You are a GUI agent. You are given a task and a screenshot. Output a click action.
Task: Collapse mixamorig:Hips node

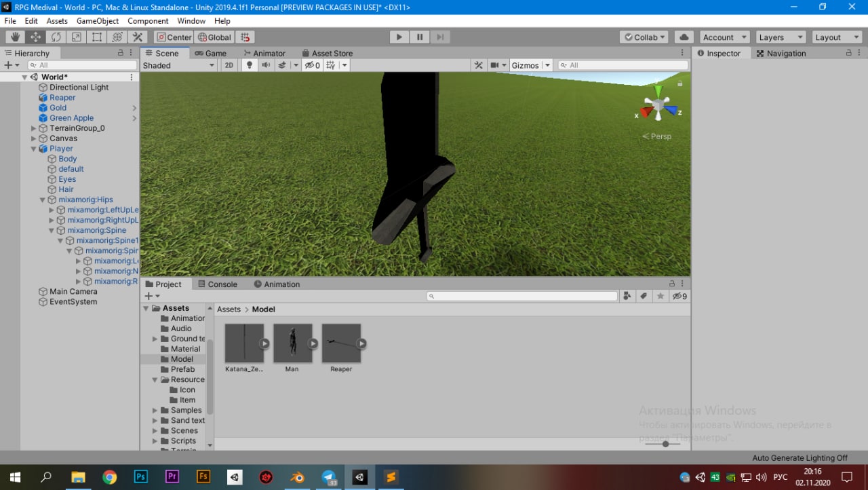pos(43,200)
